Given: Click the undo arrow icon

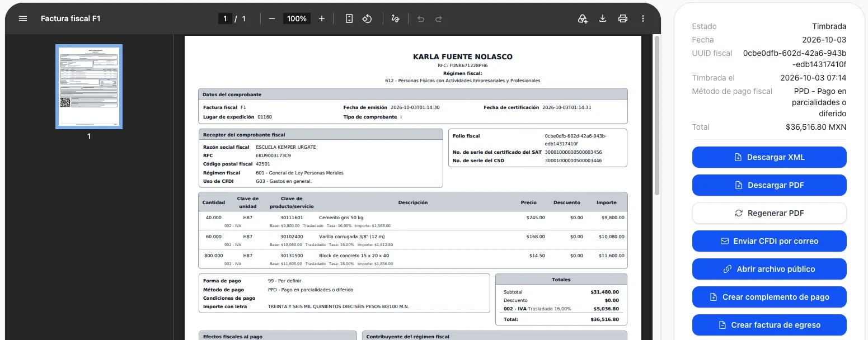Looking at the screenshot, I should click(x=421, y=18).
